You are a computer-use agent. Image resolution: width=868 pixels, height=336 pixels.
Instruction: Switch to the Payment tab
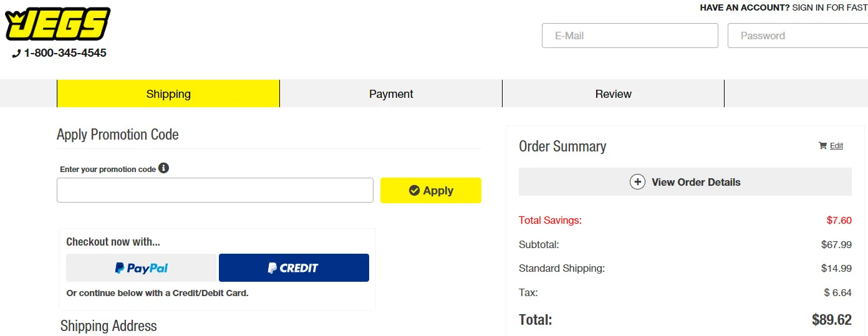coord(391,94)
